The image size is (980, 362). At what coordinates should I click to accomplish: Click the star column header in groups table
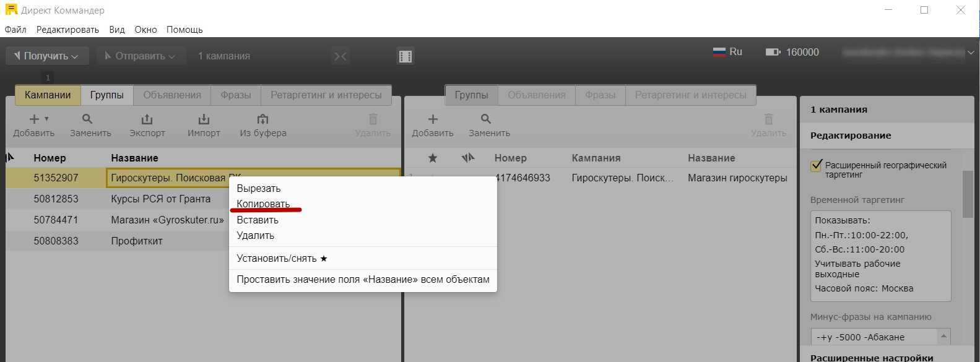[x=433, y=158]
